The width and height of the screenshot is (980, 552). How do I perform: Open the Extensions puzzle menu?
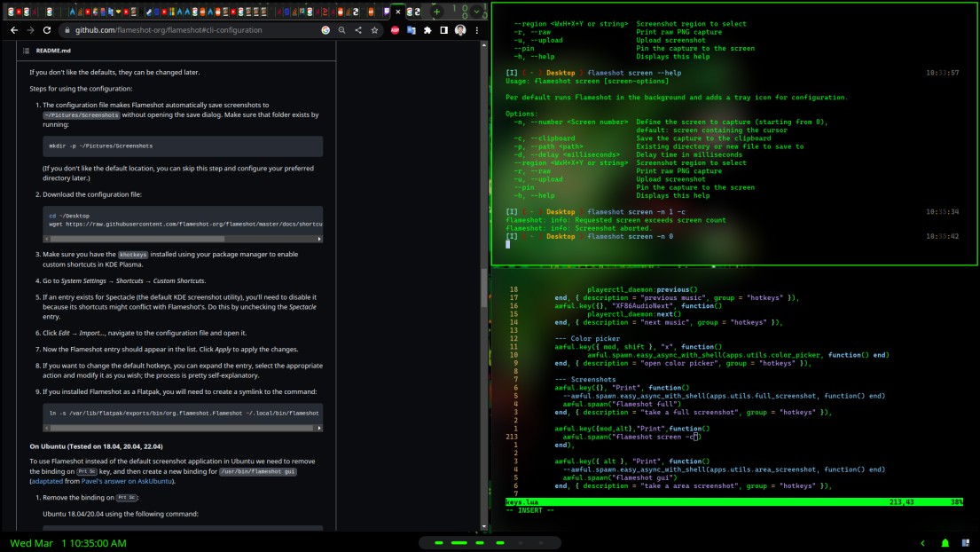tap(427, 30)
